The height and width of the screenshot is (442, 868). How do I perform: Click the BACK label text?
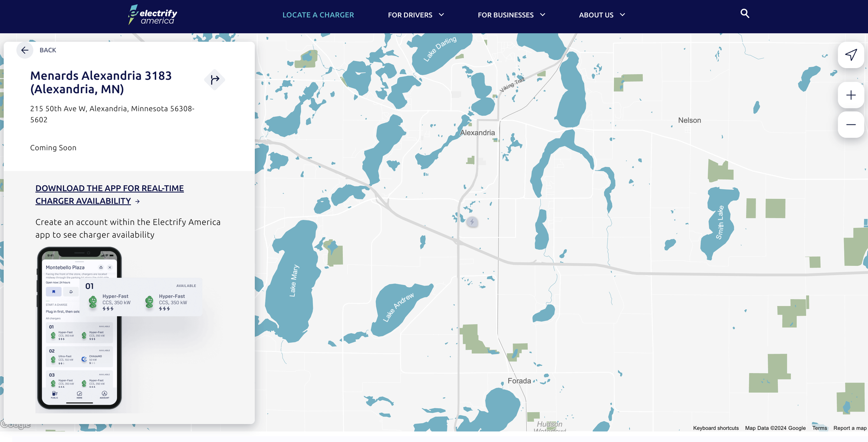point(48,50)
